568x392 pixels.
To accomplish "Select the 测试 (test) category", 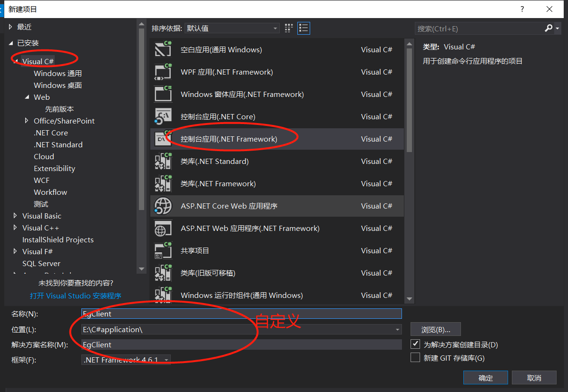I will pyautogui.click(x=41, y=204).
